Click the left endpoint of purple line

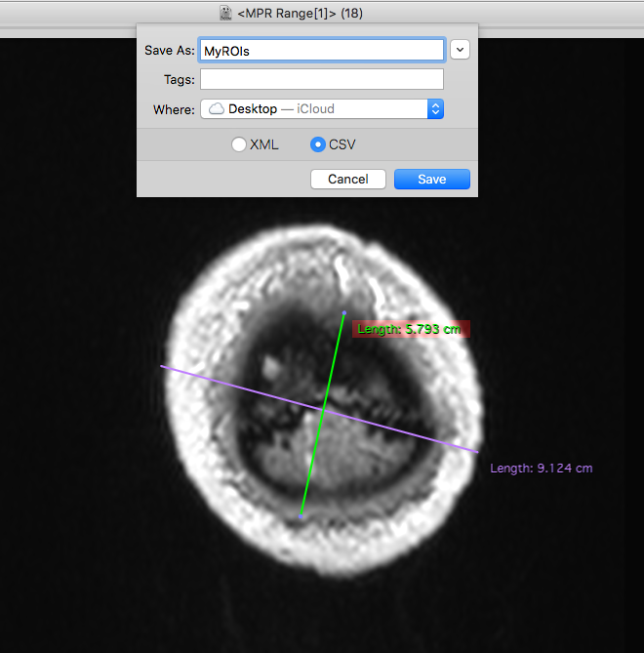(161, 366)
